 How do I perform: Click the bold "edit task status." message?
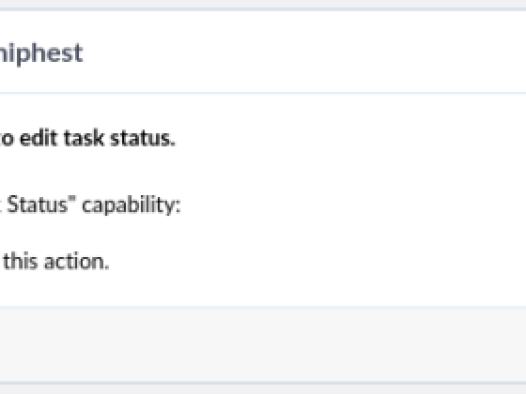[x=97, y=138]
